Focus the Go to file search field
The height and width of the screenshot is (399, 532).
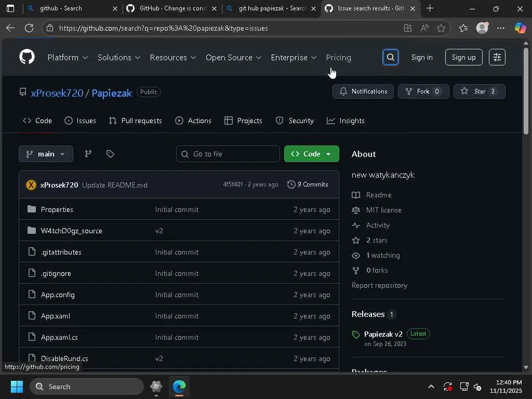pos(228,154)
